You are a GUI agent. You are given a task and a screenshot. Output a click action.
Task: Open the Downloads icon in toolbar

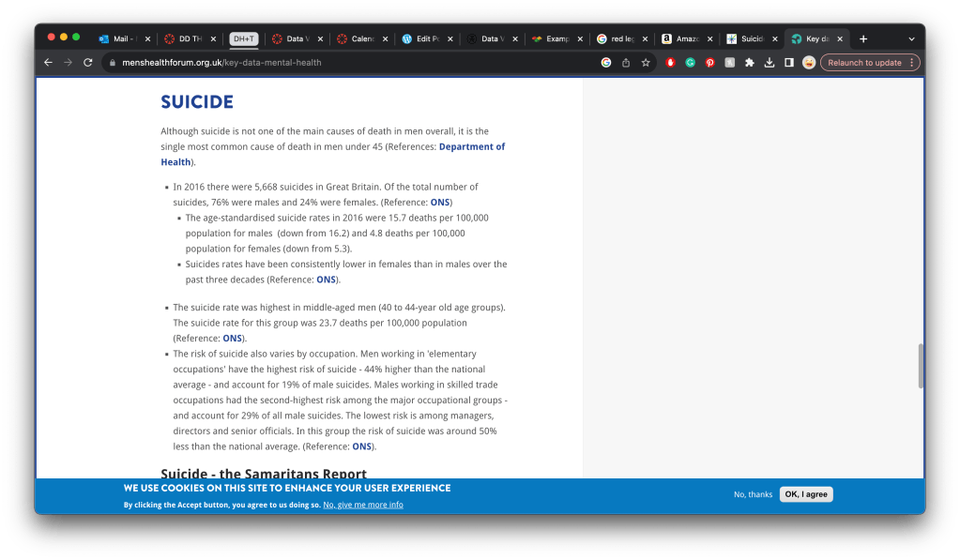pos(769,63)
